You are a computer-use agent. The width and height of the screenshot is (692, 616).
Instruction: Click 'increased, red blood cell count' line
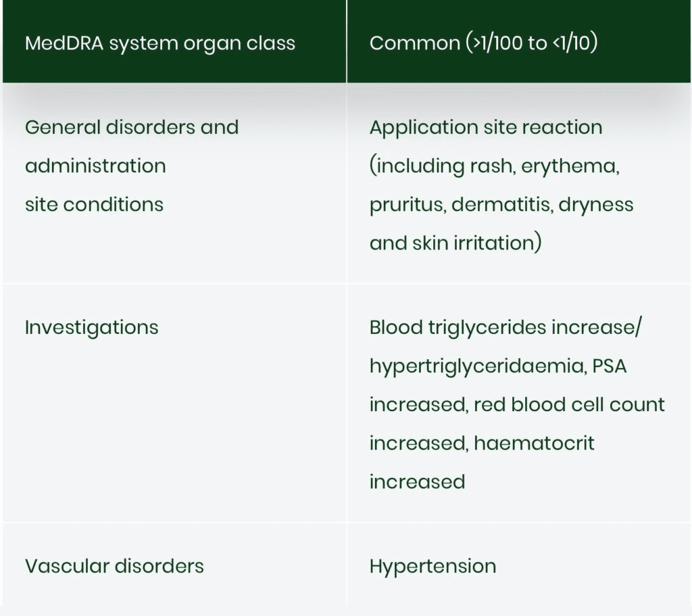[517, 404]
